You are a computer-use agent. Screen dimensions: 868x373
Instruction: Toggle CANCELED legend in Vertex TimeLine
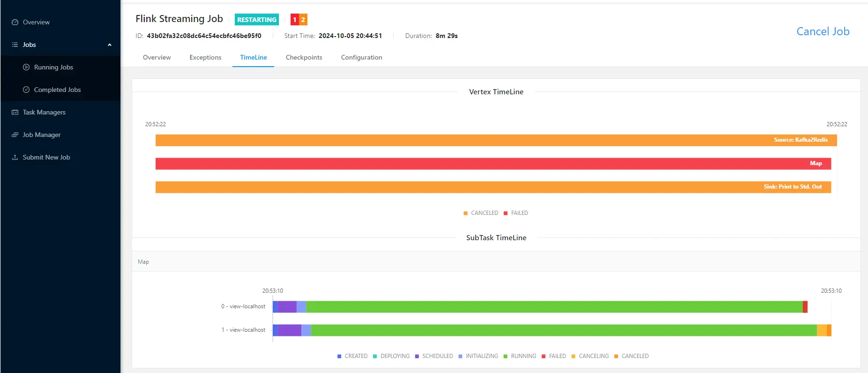click(x=481, y=213)
